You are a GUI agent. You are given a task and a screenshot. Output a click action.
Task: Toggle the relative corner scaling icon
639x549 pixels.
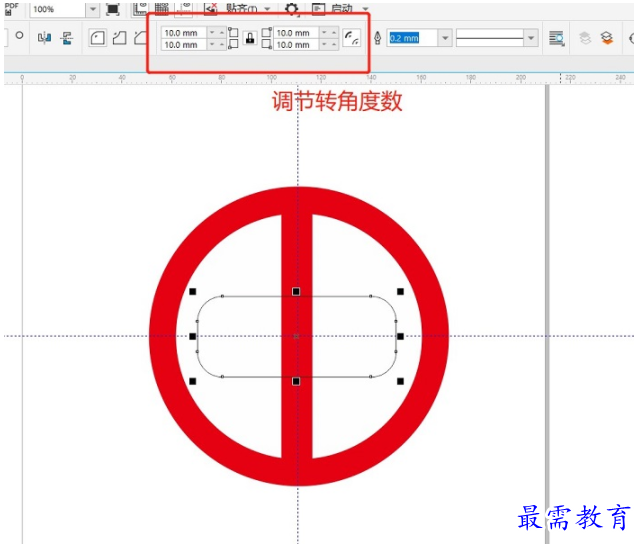pos(351,38)
